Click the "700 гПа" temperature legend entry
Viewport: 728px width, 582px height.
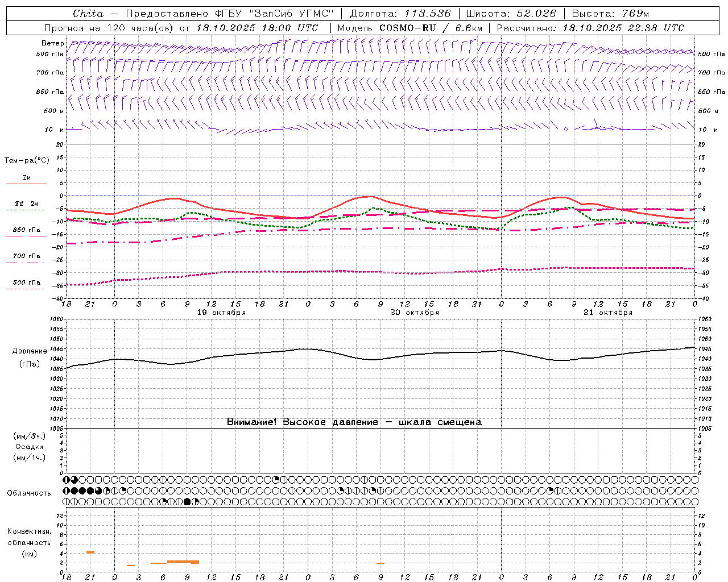[27, 256]
